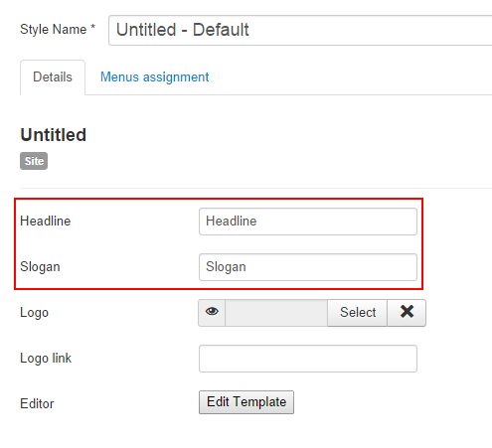This screenshot has height=448, width=492.
Task: Click the eye preview icon beside Logo
Action: click(212, 313)
